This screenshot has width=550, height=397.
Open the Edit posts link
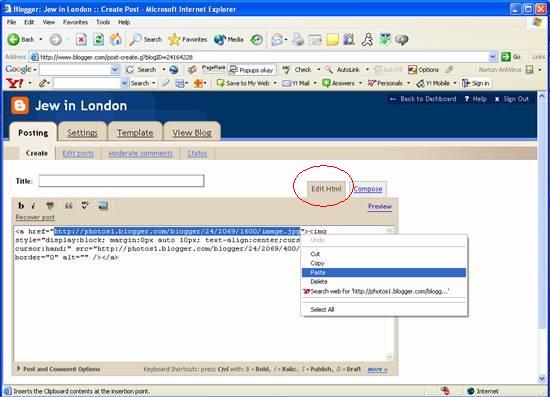coord(78,153)
